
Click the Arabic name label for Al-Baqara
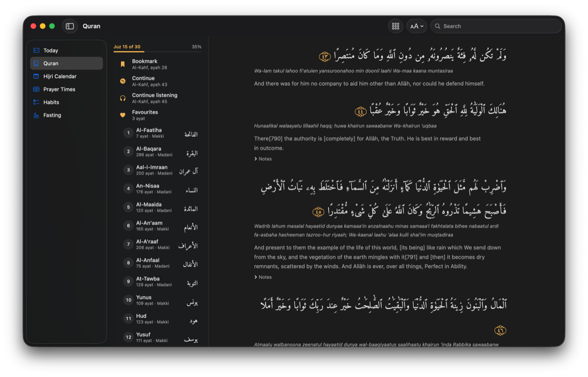coord(191,153)
